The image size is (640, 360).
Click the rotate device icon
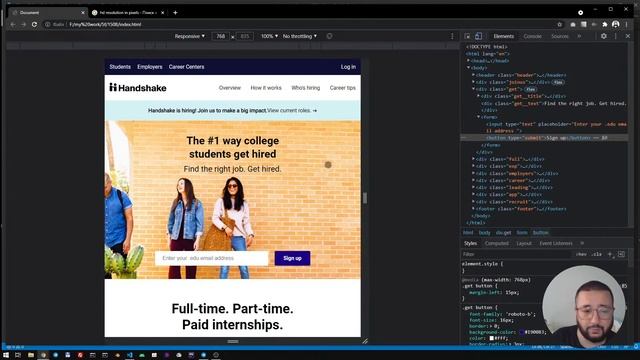(x=329, y=36)
